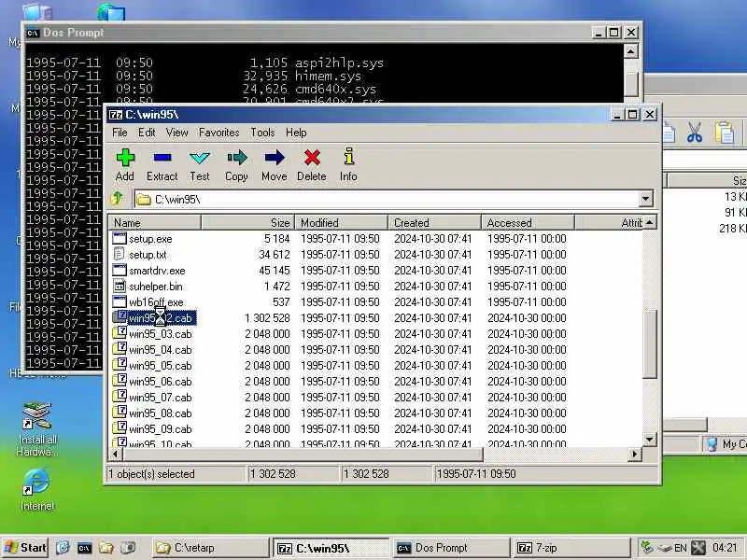The width and height of the screenshot is (747, 560).
Task: Open the Help menu
Action: 296,133
